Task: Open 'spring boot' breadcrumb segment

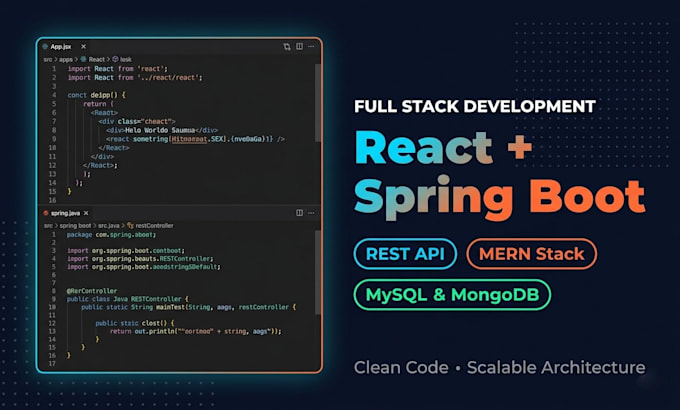Action: point(75,226)
